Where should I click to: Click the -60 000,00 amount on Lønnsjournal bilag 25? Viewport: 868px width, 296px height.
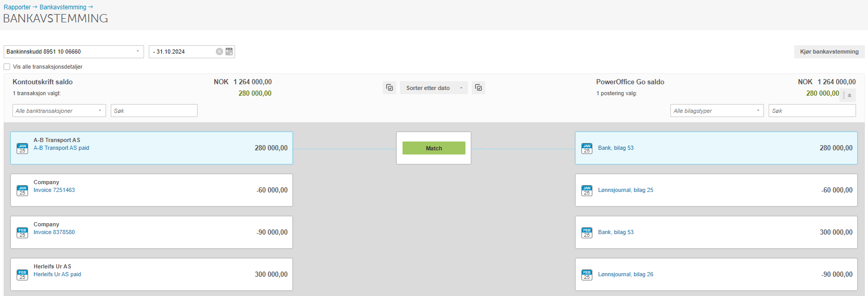[x=837, y=190]
